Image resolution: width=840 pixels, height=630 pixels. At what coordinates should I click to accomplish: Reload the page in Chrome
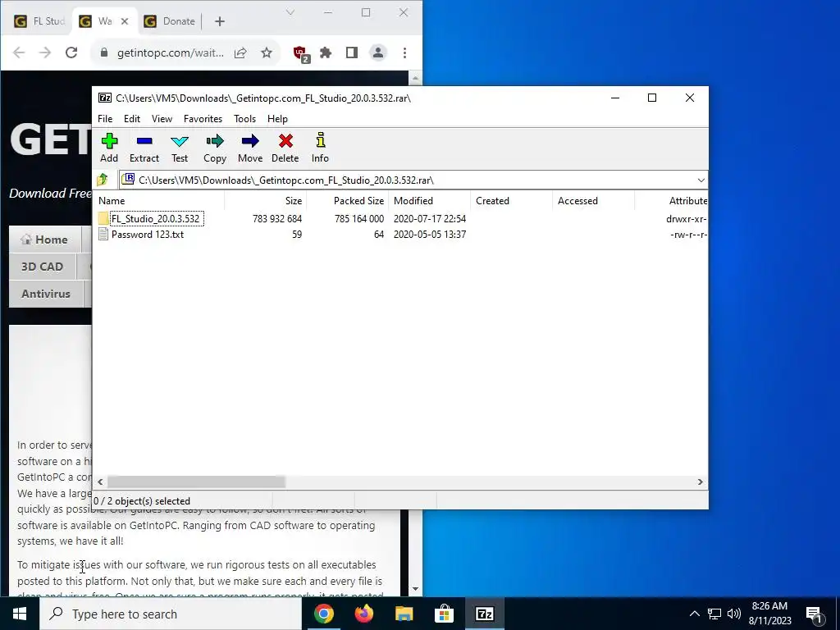pos(71,52)
